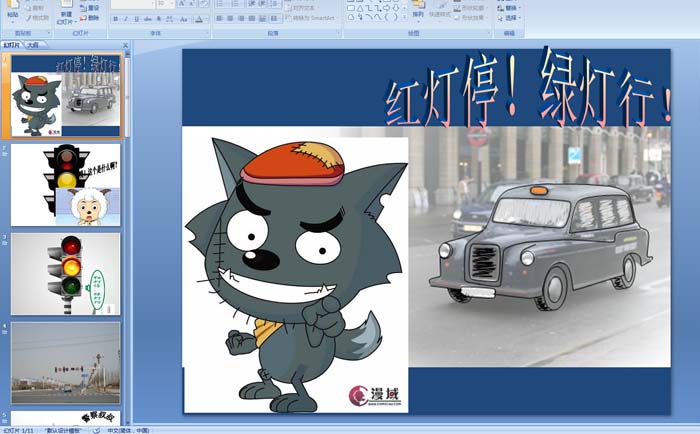Screen dimensions: 700x434
Task: Close the slide thumbnail pane
Action: point(125,45)
